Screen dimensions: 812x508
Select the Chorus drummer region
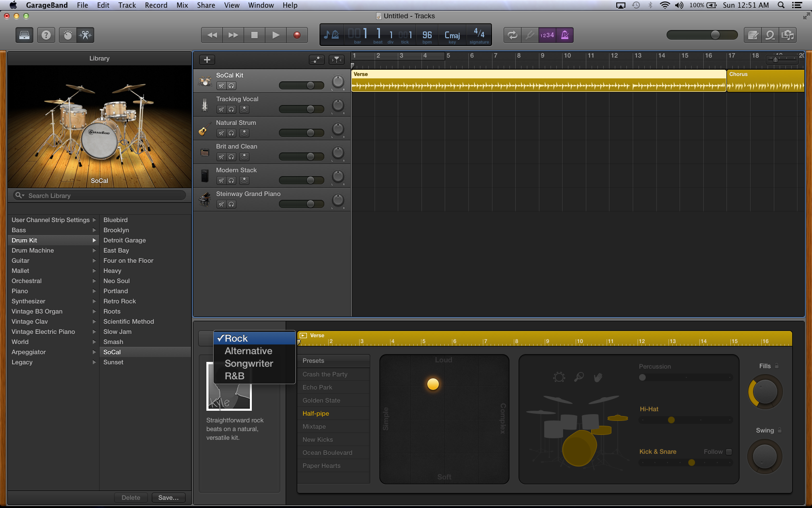[766, 81]
